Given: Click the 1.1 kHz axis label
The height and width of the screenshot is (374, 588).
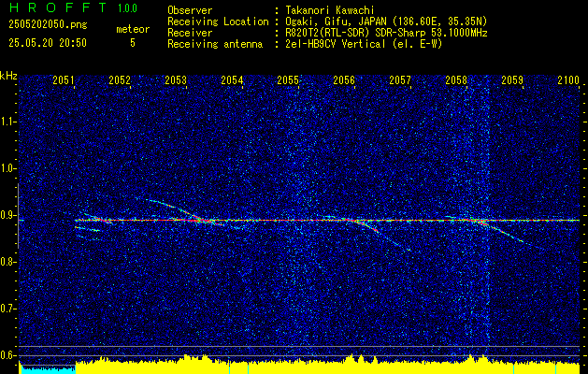Looking at the screenshot, I should tap(7, 122).
